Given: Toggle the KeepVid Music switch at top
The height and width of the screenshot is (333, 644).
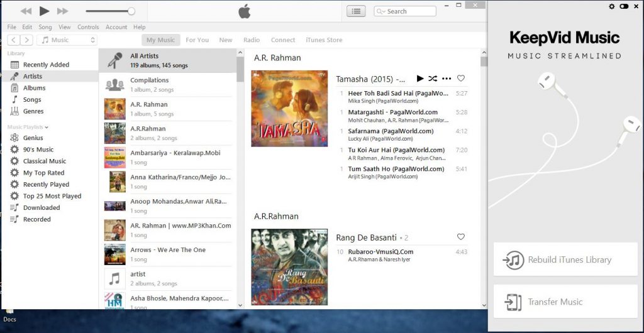Looking at the screenshot, I should point(624,6).
